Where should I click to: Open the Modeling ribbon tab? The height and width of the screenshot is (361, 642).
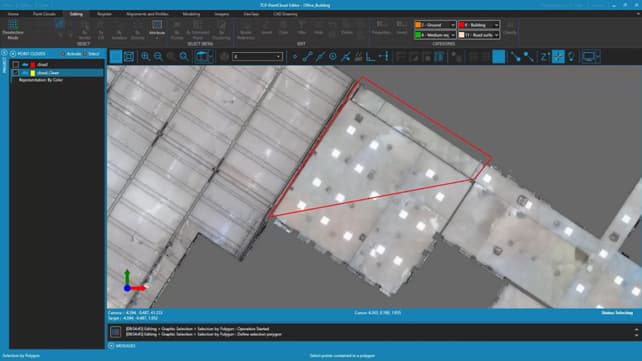tap(191, 14)
